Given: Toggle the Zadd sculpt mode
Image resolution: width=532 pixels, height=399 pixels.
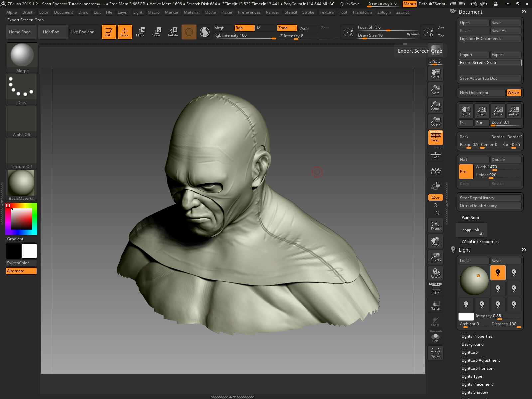Looking at the screenshot, I should (287, 28).
